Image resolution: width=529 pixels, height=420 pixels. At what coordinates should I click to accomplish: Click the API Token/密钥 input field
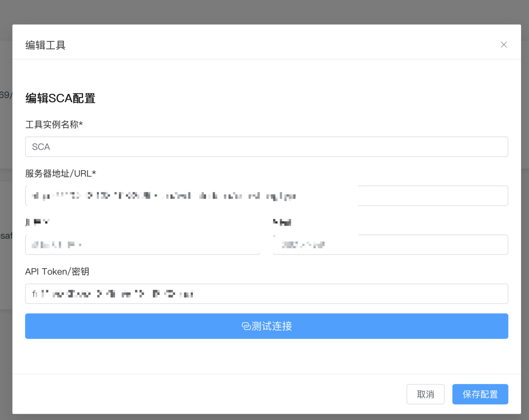pos(266,294)
